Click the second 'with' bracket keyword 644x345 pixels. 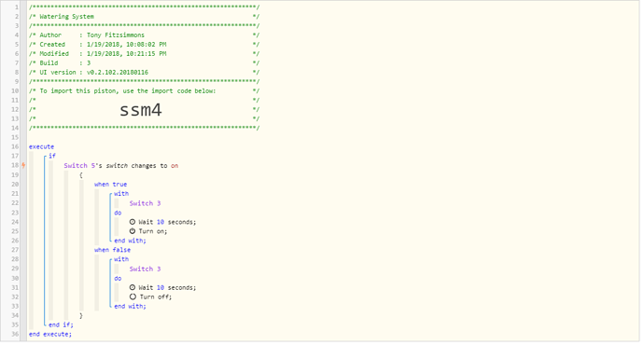[121, 259]
